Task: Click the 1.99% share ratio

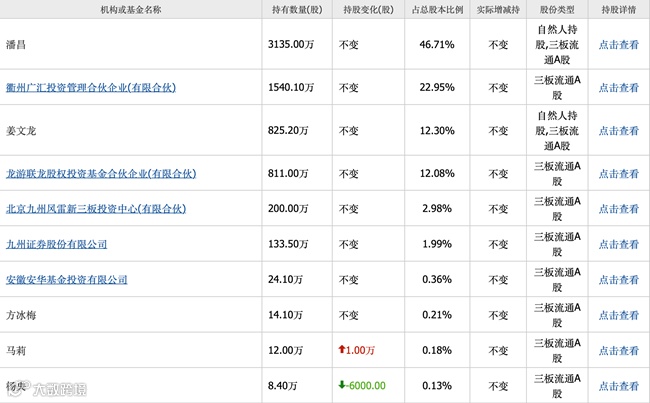Action: coord(437,244)
